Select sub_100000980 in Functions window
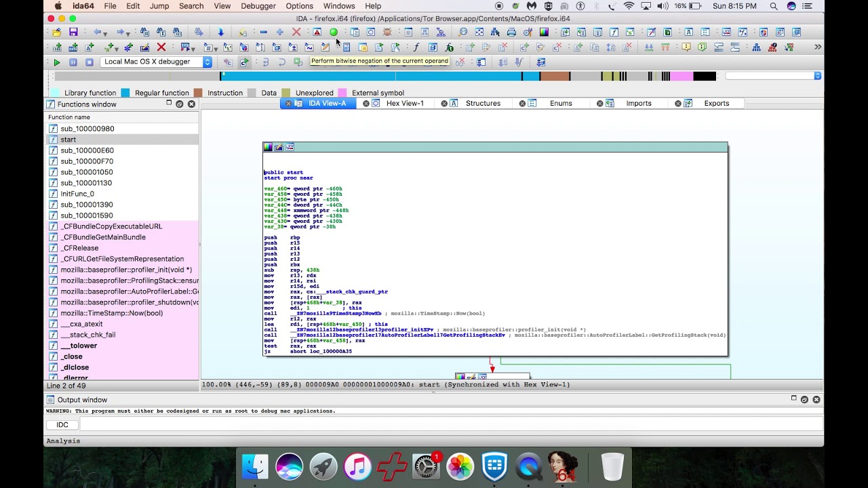The width and height of the screenshot is (868, 488). pyautogui.click(x=122, y=128)
